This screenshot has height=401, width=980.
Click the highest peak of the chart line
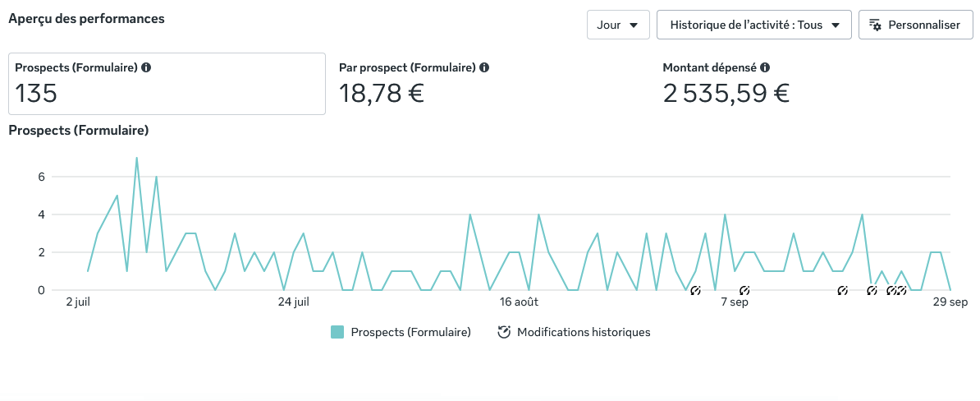pyautogui.click(x=136, y=158)
